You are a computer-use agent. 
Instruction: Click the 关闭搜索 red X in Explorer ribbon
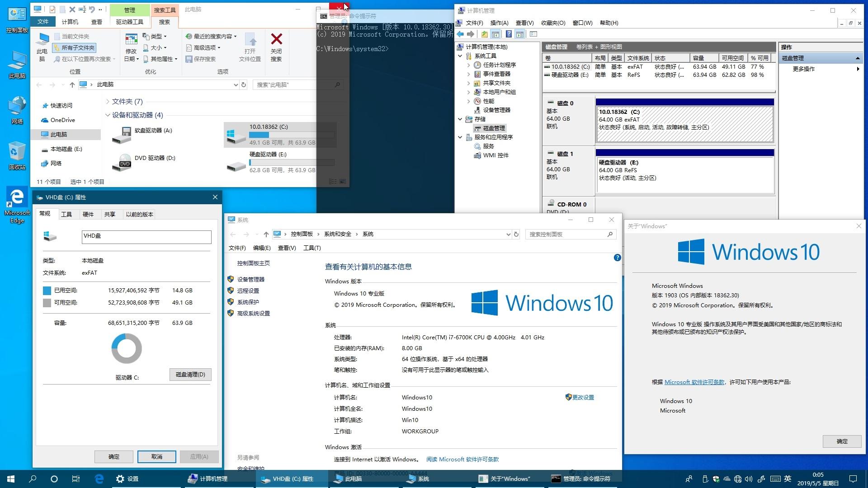point(276,39)
